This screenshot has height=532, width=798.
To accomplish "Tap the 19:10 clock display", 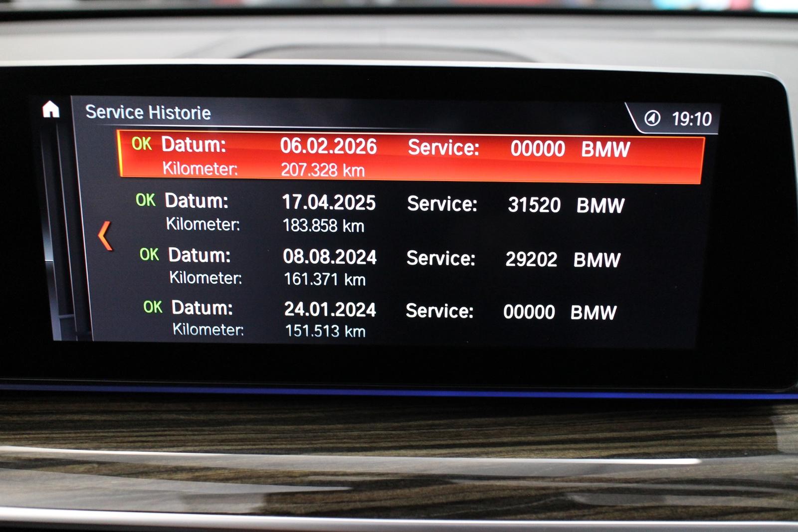I will (x=691, y=119).
